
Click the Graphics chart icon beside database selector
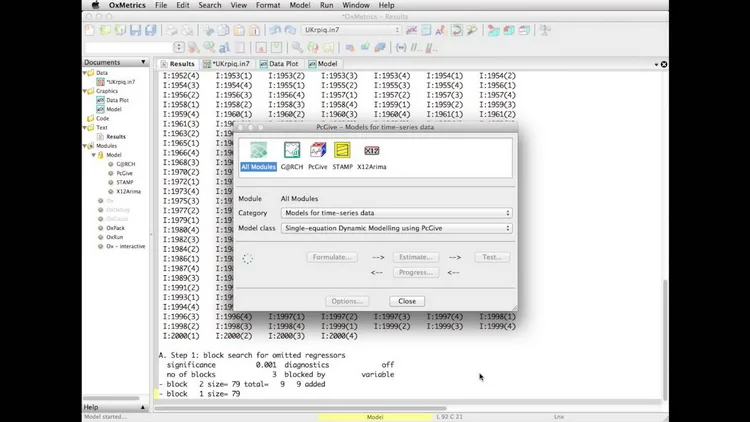click(x=411, y=30)
